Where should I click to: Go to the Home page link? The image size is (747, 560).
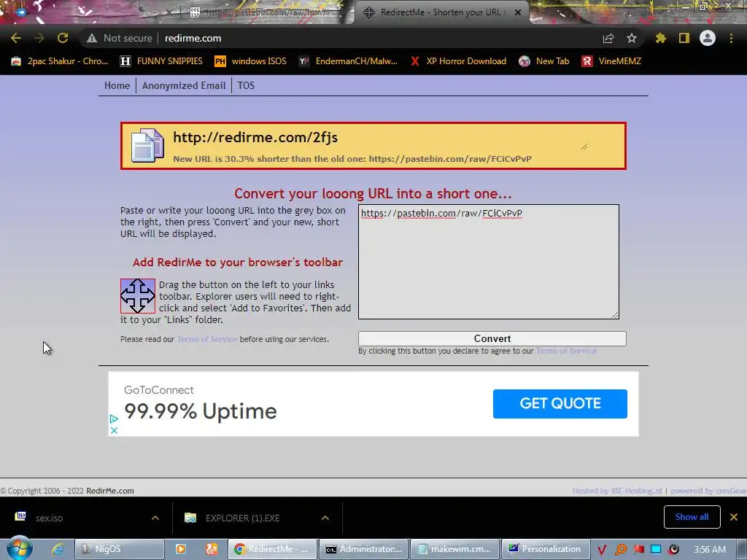pyautogui.click(x=117, y=86)
